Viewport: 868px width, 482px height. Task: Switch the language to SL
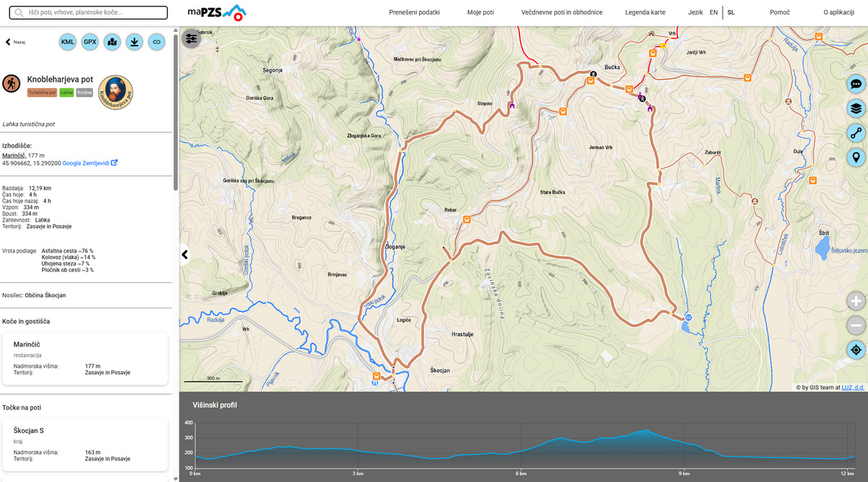(731, 12)
